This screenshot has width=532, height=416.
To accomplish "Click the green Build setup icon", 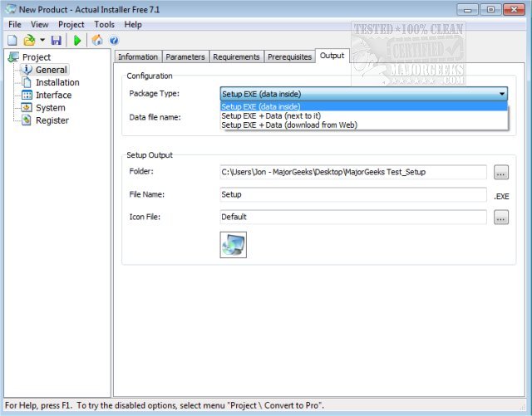I will click(77, 41).
